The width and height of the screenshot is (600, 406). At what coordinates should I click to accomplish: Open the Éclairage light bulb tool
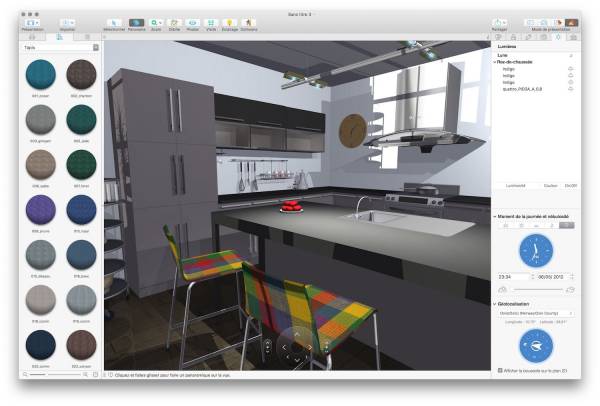click(x=229, y=21)
